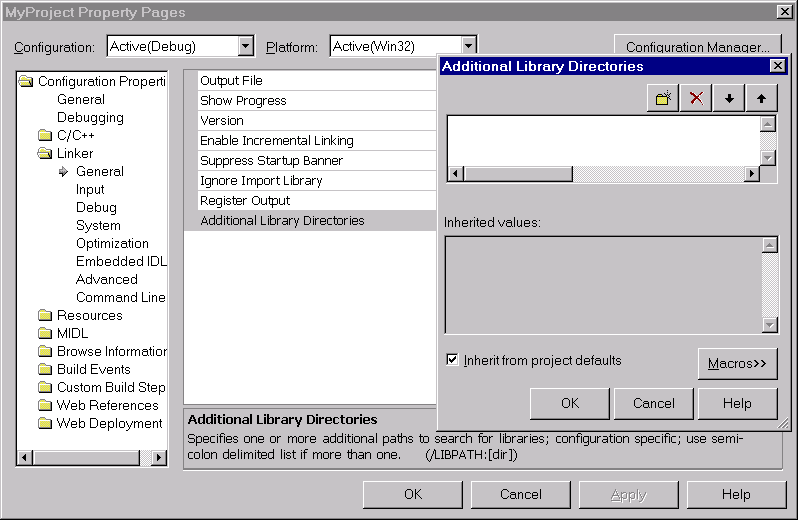
Task: Click OK in Additional Library Directories dialog
Action: (570, 403)
